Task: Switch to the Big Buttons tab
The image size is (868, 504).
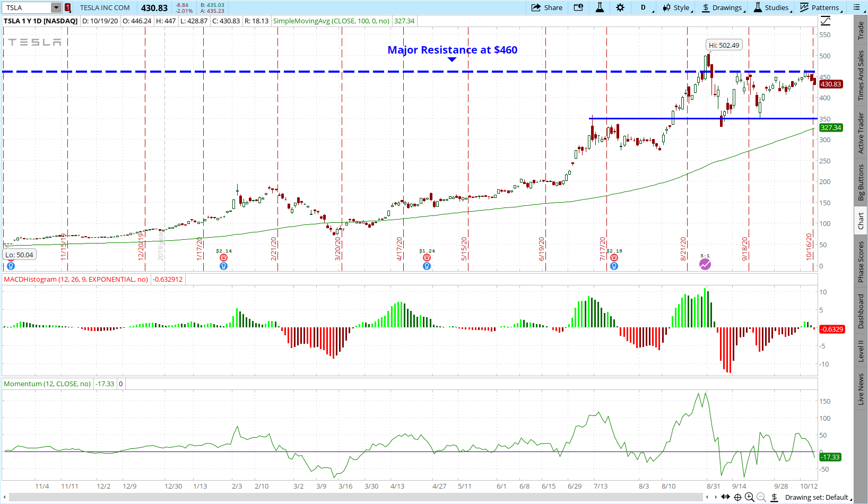Action: pyautogui.click(x=861, y=183)
